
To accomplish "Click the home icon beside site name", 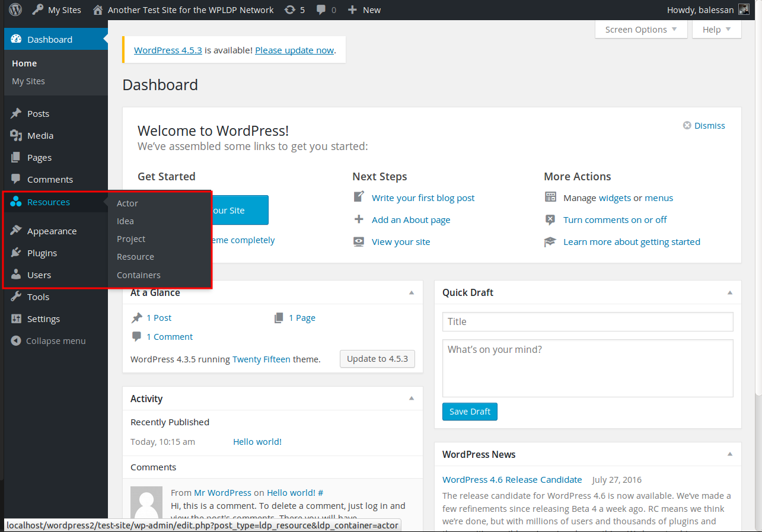I will point(98,9).
